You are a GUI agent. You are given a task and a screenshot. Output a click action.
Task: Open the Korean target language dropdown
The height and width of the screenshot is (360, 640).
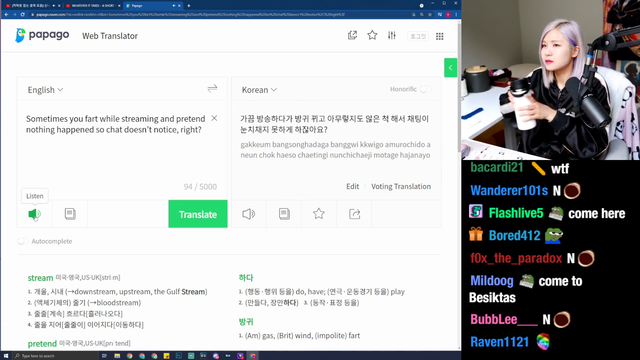(259, 90)
